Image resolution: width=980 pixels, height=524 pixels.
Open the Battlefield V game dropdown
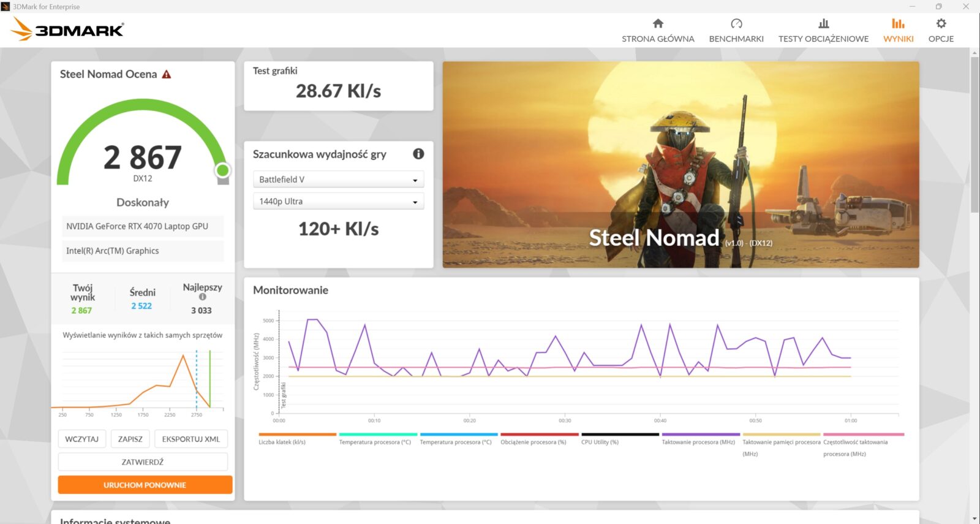click(338, 180)
